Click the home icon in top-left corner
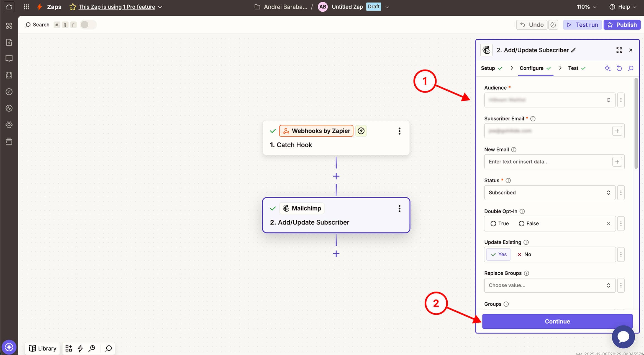Image resolution: width=644 pixels, height=355 pixels. pyautogui.click(x=9, y=7)
